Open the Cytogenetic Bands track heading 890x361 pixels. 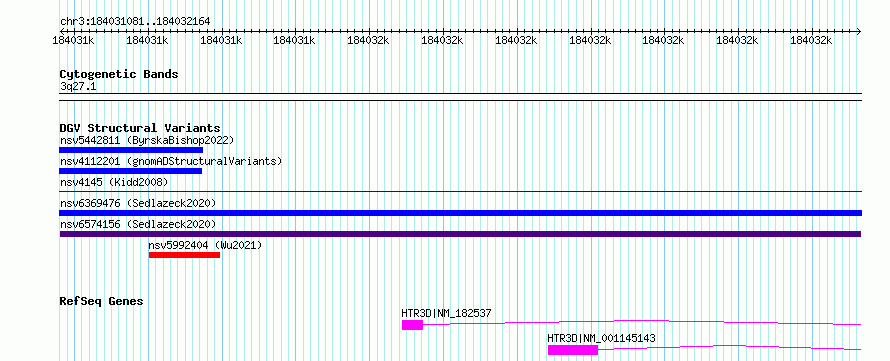point(119,74)
